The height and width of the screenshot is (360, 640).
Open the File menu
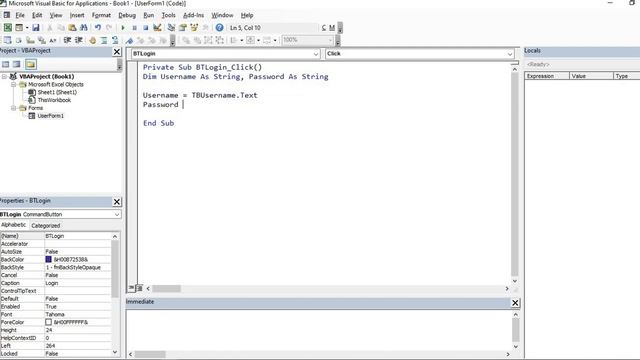20,15
